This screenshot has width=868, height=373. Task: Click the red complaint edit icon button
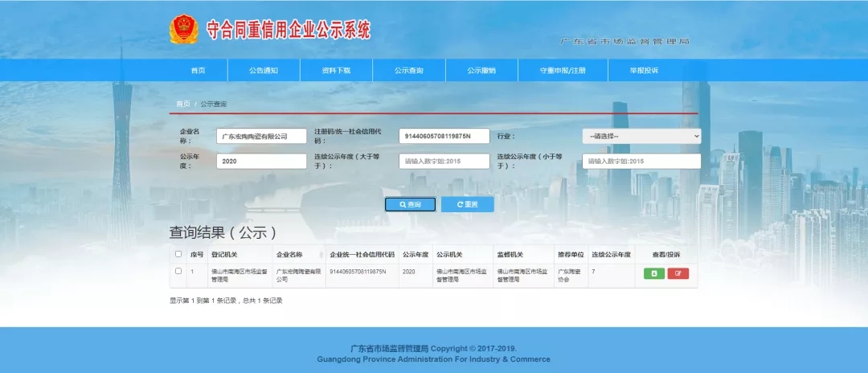(x=678, y=273)
